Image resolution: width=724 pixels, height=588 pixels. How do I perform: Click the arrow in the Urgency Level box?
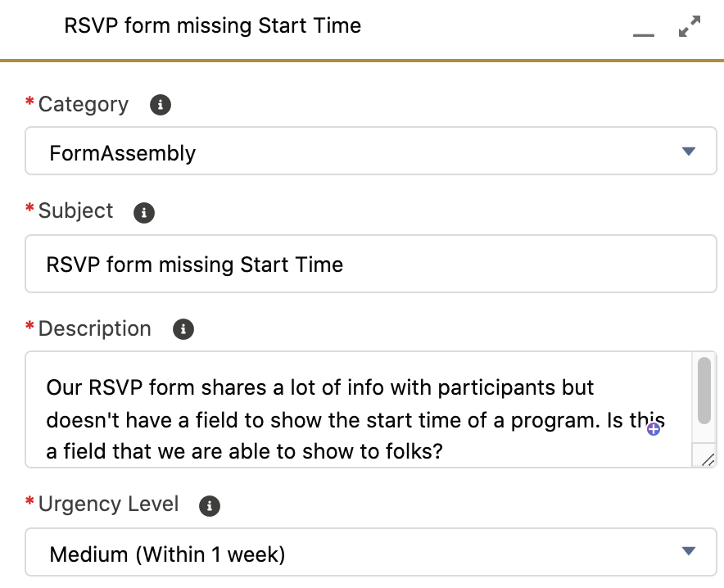point(689,551)
